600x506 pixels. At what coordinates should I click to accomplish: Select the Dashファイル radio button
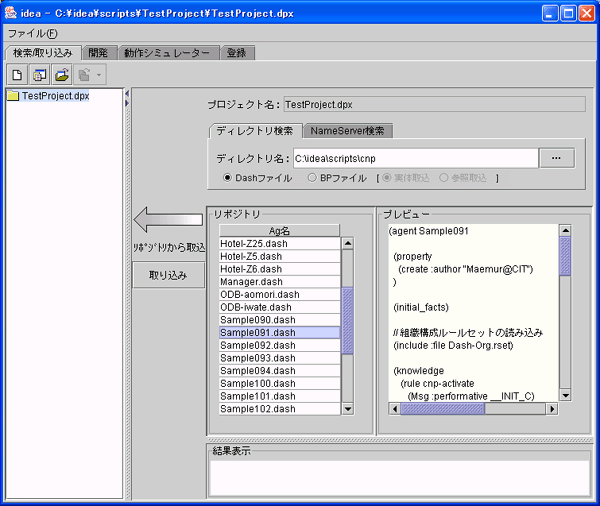click(x=227, y=178)
